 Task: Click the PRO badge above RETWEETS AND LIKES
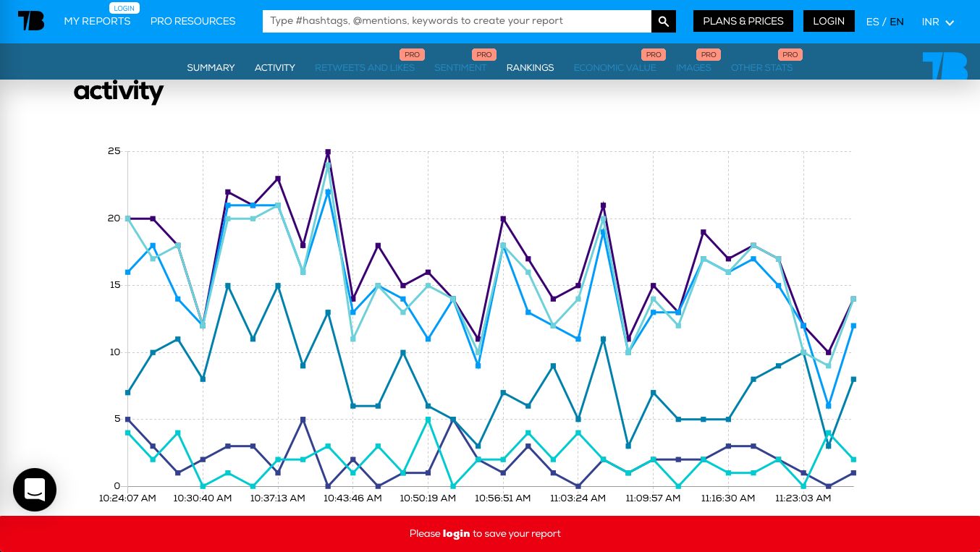412,54
